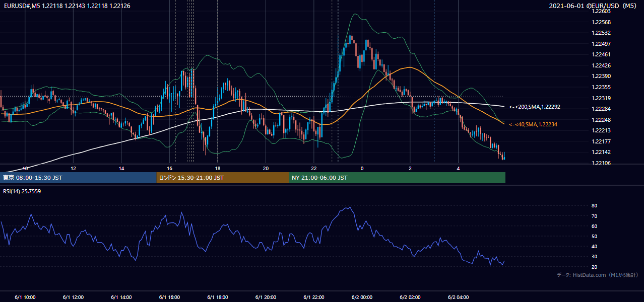Screen dimensions: 644x302
Task: Click hour label 4 above NY session bar
Action: click(x=458, y=168)
